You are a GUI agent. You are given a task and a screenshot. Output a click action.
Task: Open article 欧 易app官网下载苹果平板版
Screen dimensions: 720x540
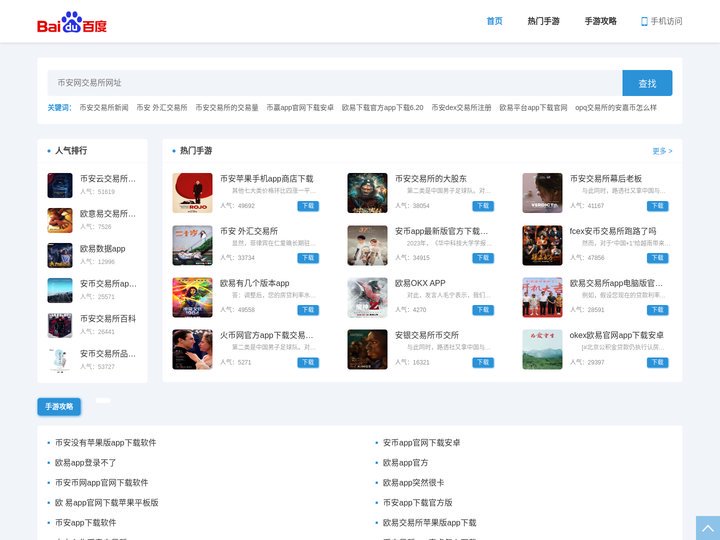(107, 503)
